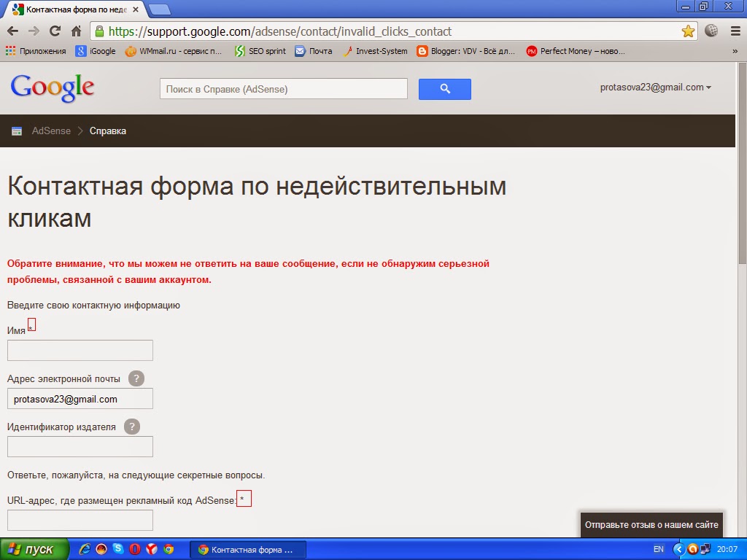Click the AdSense URL-адрес input field
The width and height of the screenshot is (747, 560).
[80, 520]
